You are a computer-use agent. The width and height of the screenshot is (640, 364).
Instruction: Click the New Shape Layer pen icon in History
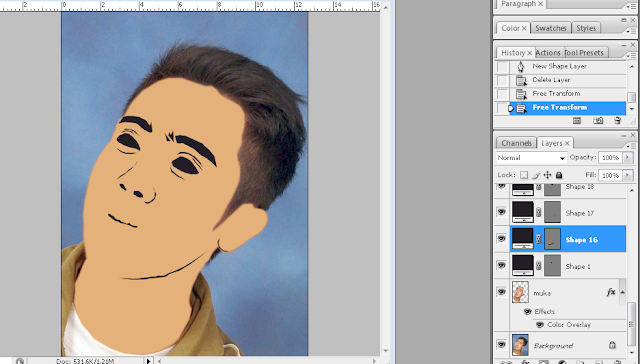point(520,67)
